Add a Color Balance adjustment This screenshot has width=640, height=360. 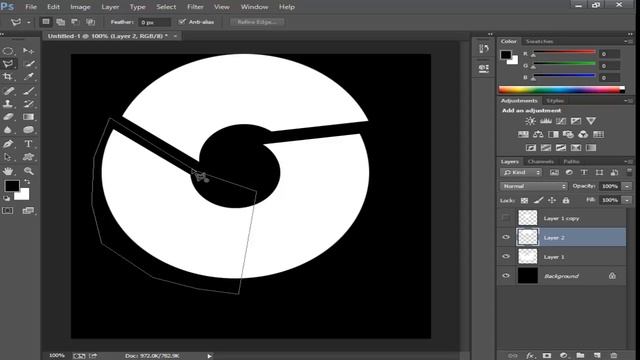(x=538, y=134)
